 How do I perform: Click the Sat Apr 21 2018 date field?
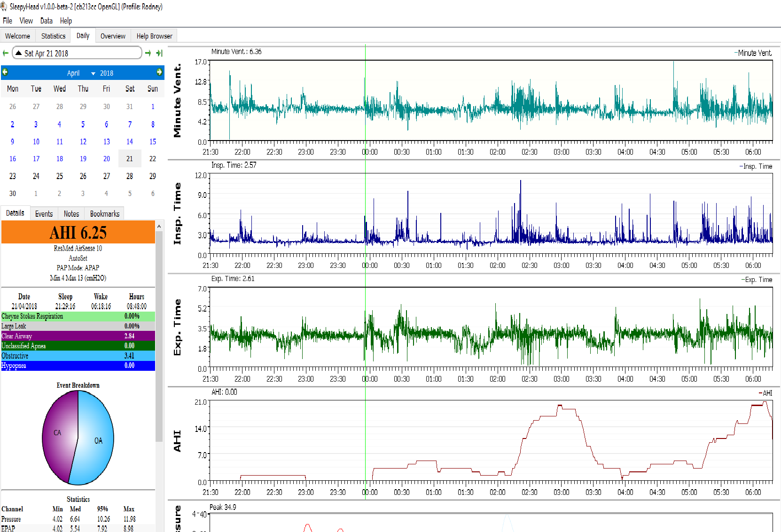click(x=77, y=53)
